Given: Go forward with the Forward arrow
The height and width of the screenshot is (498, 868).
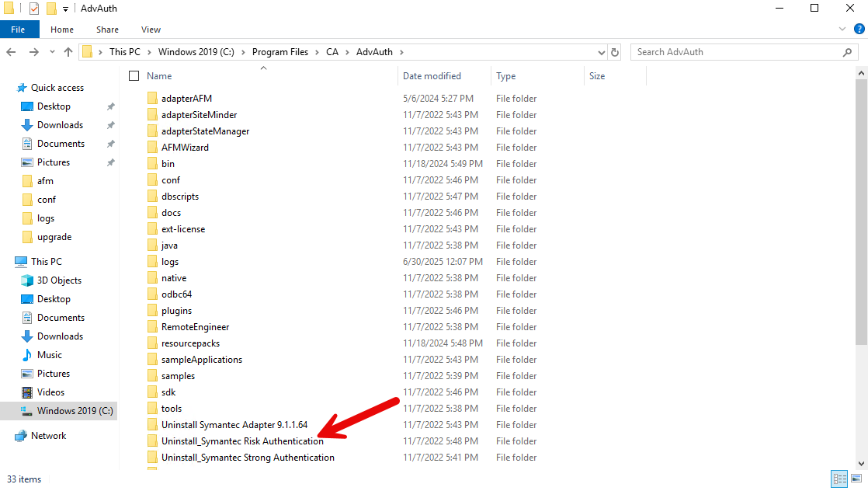Looking at the screenshot, I should tap(33, 52).
